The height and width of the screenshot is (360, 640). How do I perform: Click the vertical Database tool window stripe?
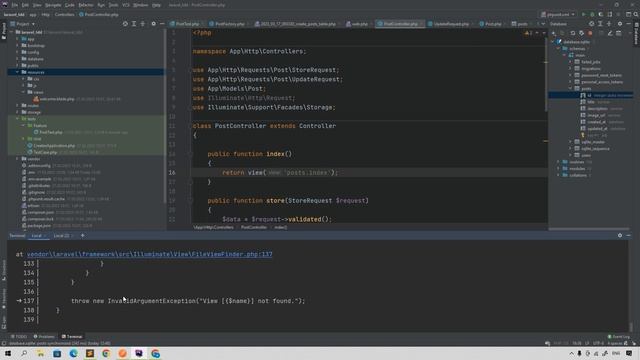click(636, 33)
